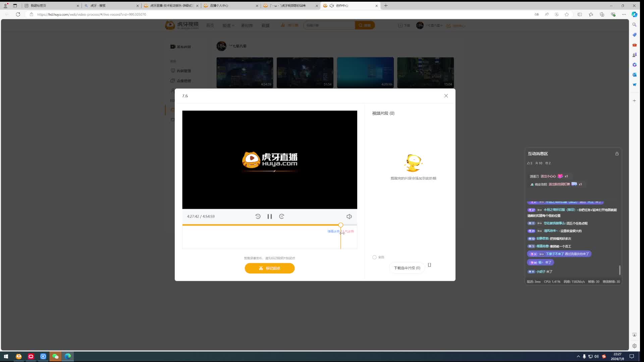Click the orange 标记起点 scissors button
Viewport: 644px width, 362px height.
269,268
